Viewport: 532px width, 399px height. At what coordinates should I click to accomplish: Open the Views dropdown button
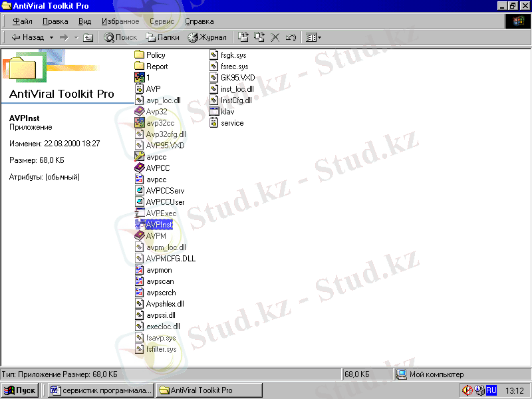pyautogui.click(x=313, y=37)
